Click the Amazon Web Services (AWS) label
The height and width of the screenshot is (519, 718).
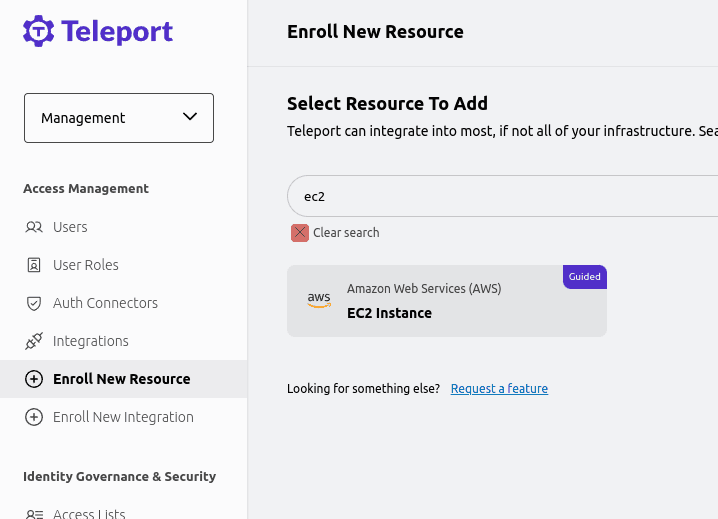(424, 289)
